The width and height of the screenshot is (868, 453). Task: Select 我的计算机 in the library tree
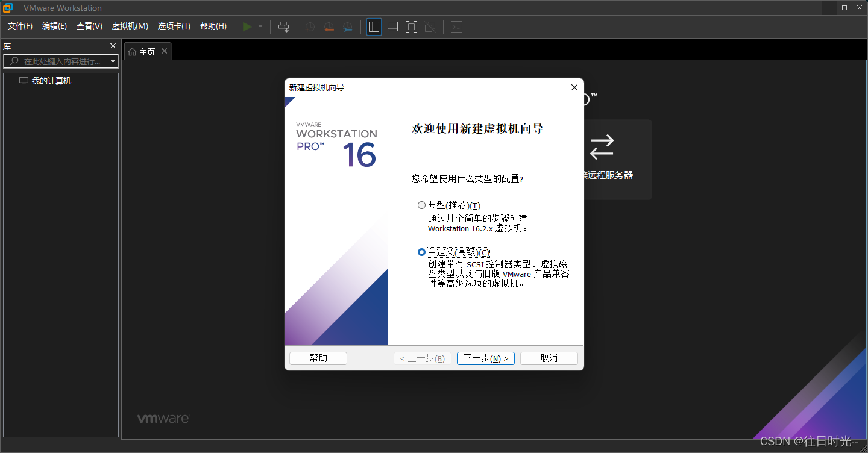51,81
